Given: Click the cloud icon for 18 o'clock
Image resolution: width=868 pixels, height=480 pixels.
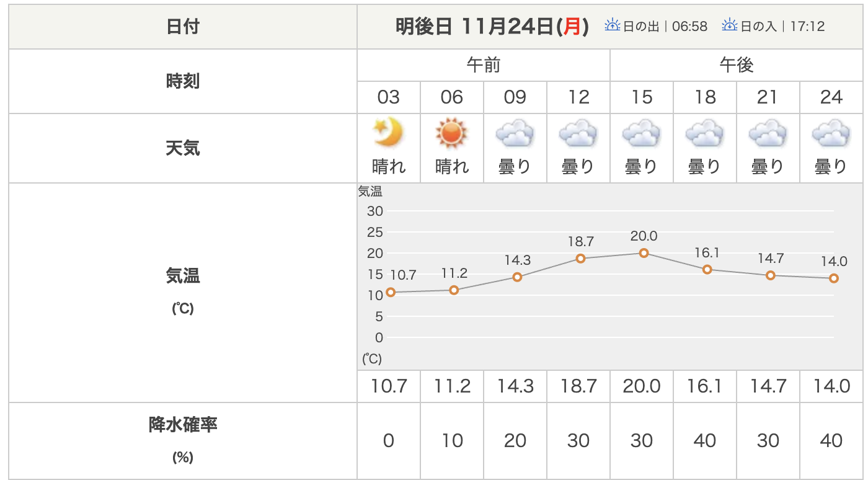Looking at the screenshot, I should coord(705,133).
